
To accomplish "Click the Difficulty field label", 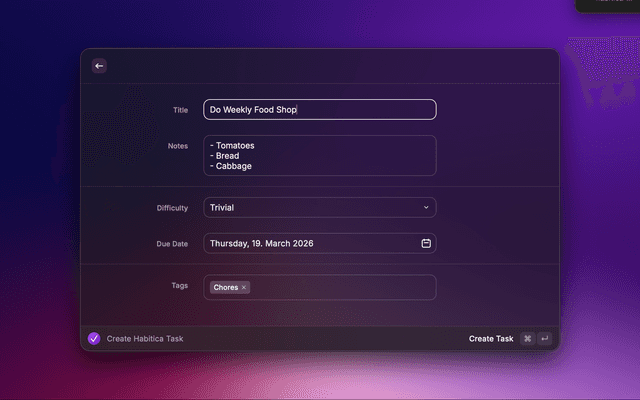I will (172, 208).
